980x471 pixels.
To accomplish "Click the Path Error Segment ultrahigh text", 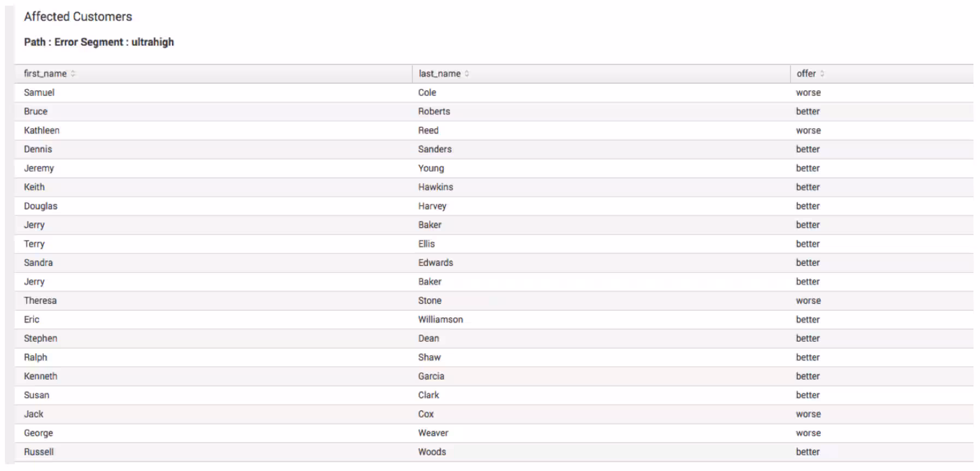I will pyautogui.click(x=99, y=42).
